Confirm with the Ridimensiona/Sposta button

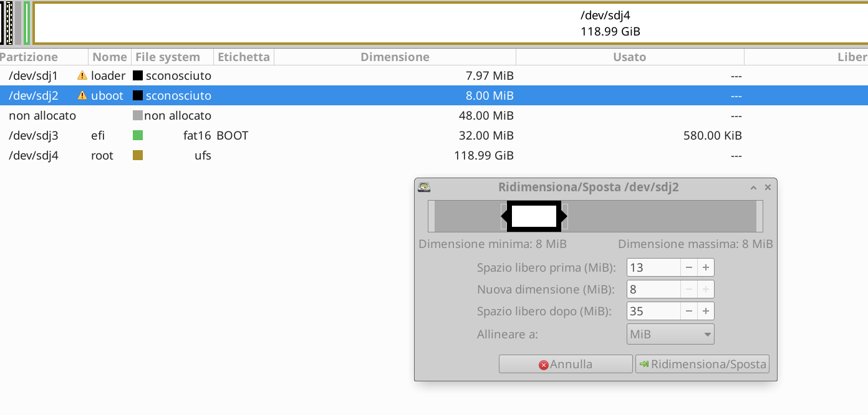(x=702, y=364)
